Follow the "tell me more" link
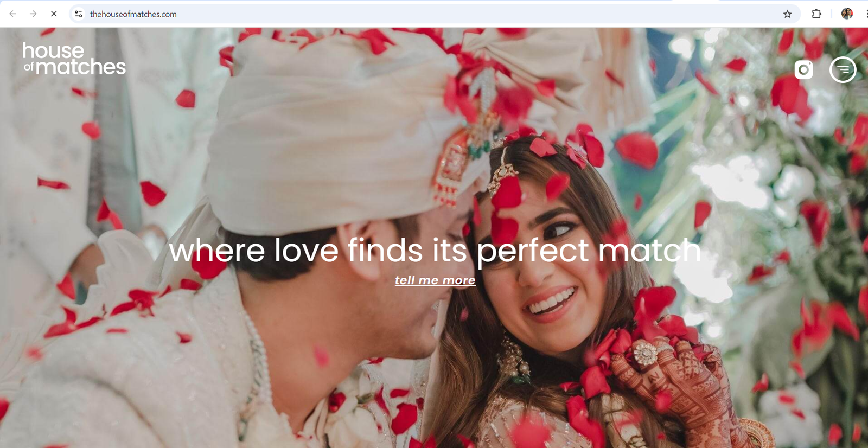The width and height of the screenshot is (868, 448). pos(435,280)
